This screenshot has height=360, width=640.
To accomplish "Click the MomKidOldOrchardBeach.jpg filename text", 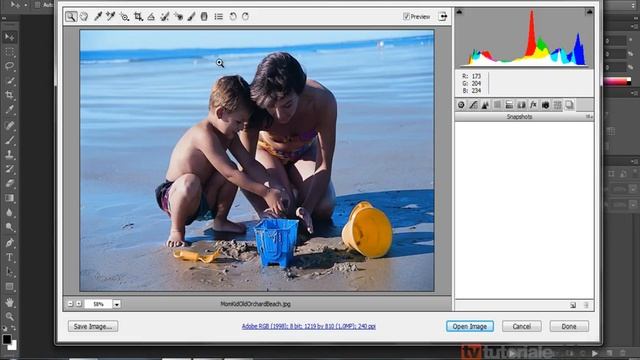I will point(256,304).
